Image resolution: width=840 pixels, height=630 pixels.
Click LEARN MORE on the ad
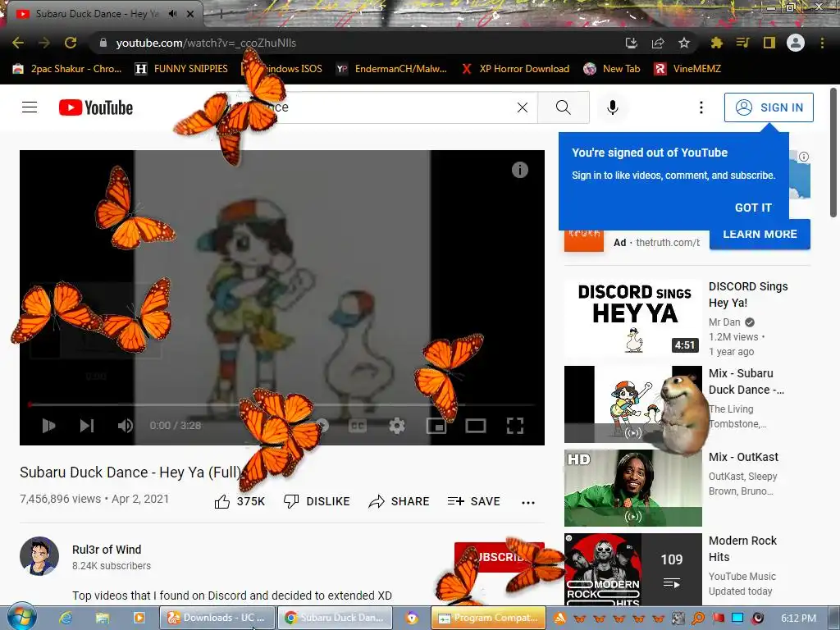point(760,234)
